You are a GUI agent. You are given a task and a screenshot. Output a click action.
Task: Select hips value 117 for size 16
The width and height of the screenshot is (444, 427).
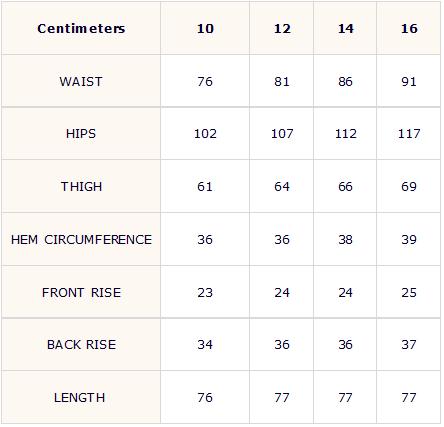coord(409,134)
